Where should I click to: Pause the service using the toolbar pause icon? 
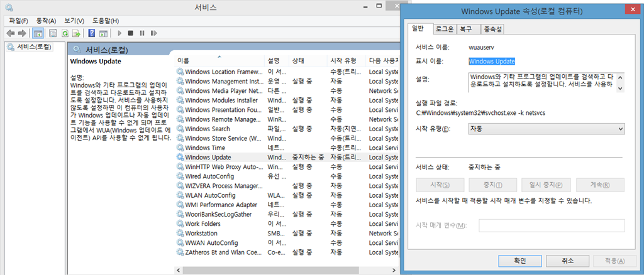click(x=142, y=33)
